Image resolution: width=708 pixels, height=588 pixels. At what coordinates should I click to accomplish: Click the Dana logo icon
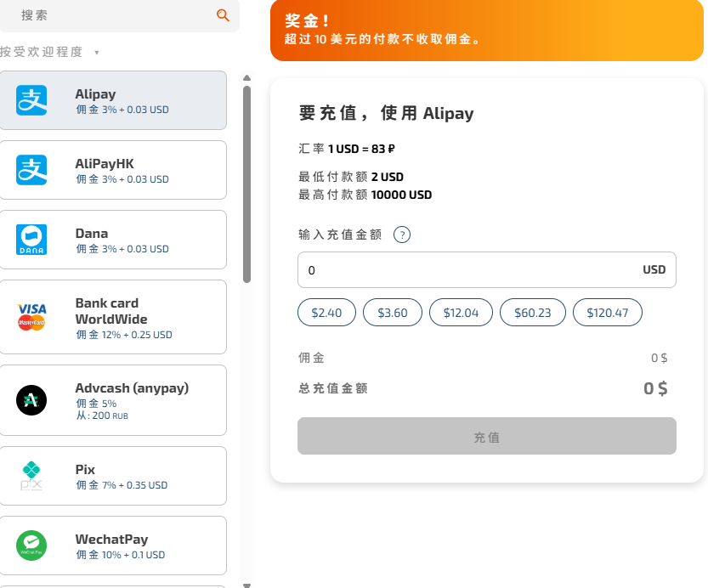[31, 240]
